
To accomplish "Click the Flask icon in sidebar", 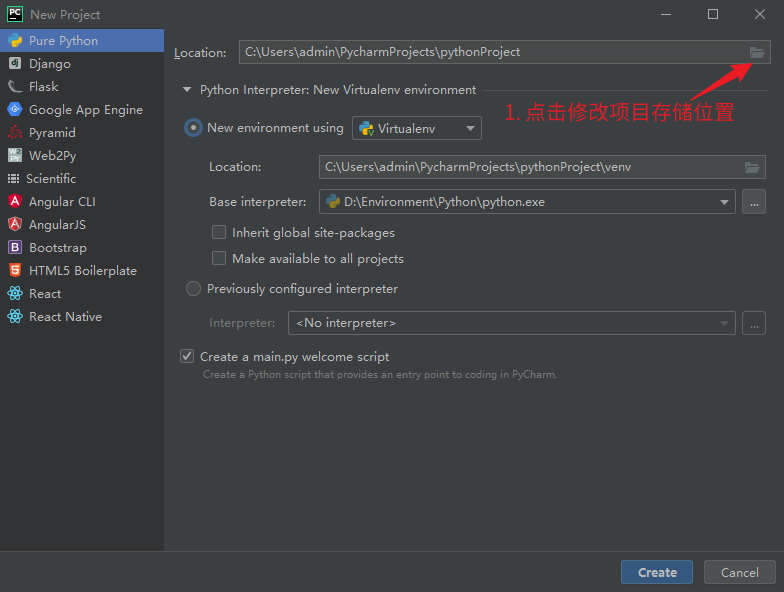I will (15, 87).
